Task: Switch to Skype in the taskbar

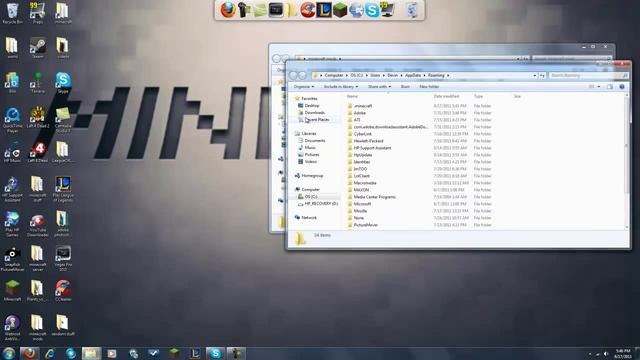Action: (x=215, y=353)
